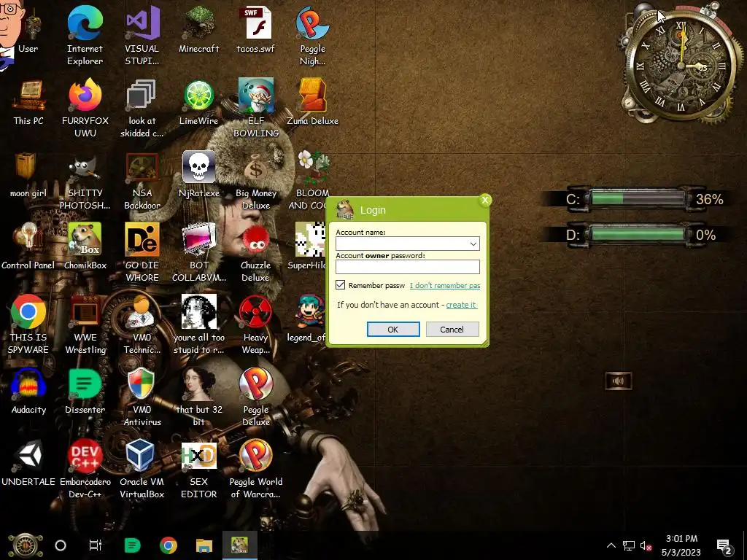Select the Zuma Deluxe icon
Image resolution: width=747 pixels, height=560 pixels.
coord(312,102)
